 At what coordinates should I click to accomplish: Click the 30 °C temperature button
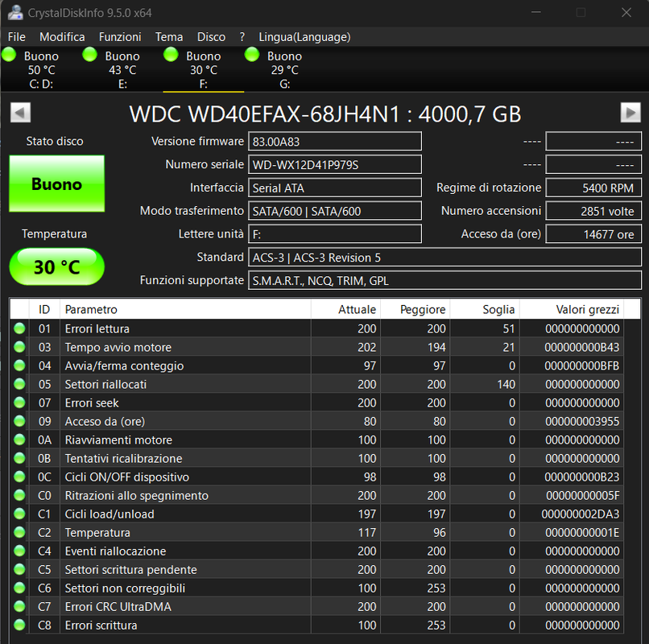click(56, 266)
